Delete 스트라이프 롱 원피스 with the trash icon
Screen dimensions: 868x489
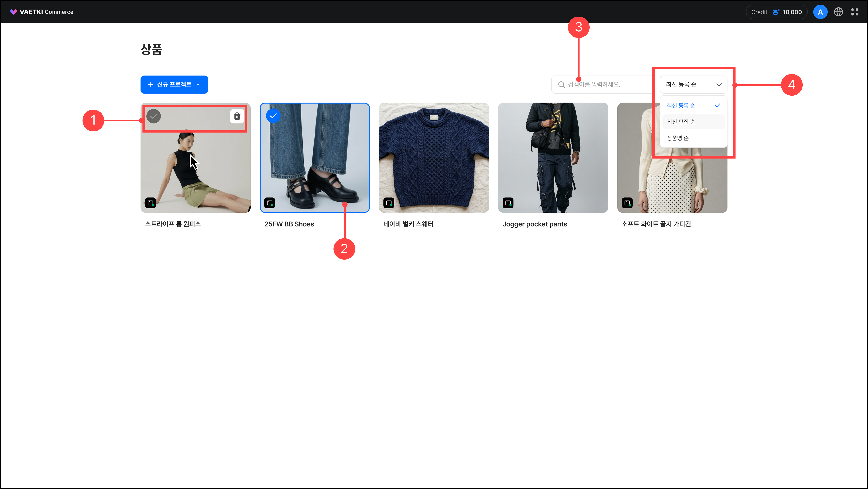point(237,116)
